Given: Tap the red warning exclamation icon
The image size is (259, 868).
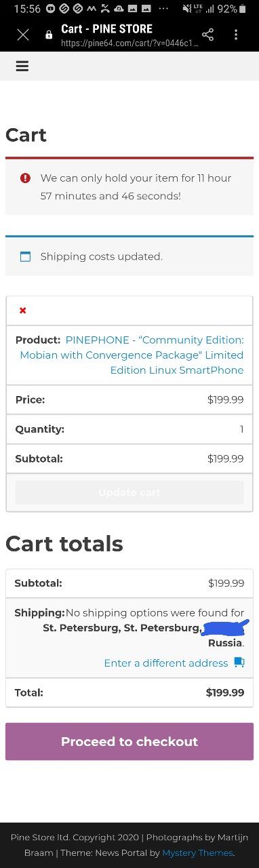Looking at the screenshot, I should click(25, 178).
